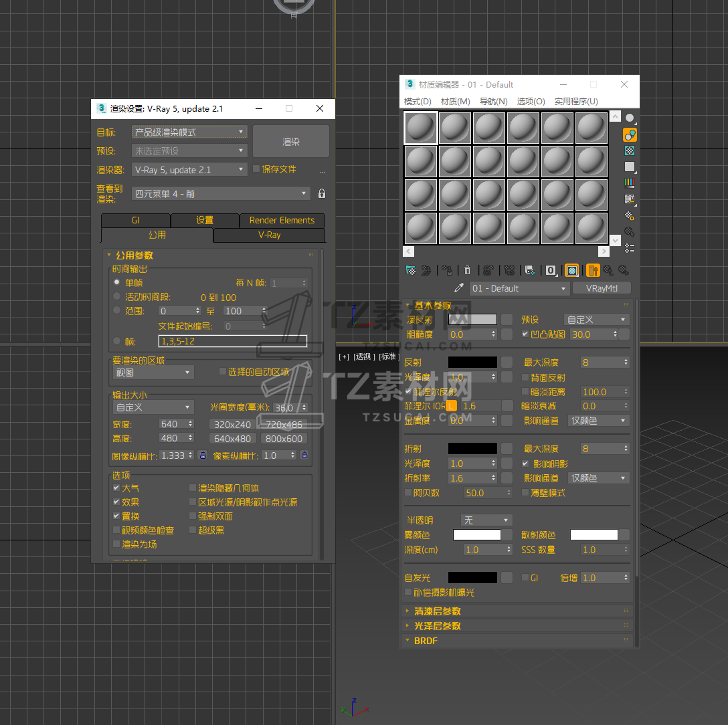The height and width of the screenshot is (725, 728).
Task: Click Go Forward to Sibling icon
Action: (624, 270)
